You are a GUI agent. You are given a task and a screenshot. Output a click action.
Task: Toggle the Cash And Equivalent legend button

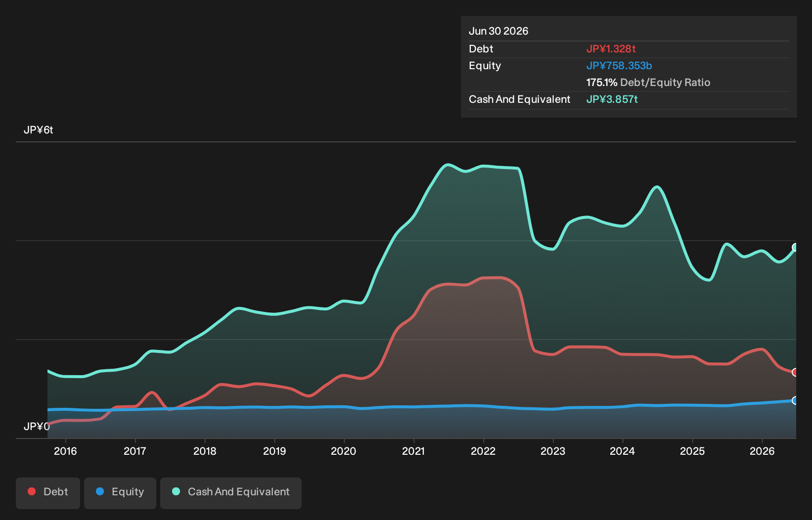pos(231,493)
